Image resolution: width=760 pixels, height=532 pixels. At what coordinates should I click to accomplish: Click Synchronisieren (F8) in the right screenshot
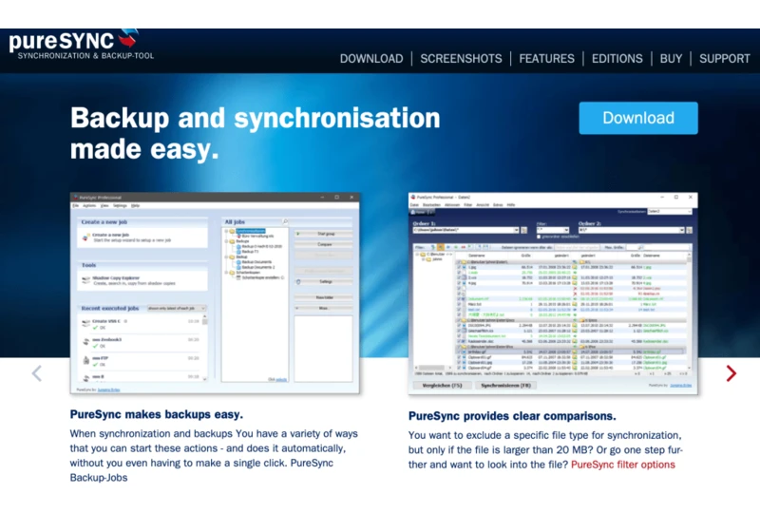[x=505, y=386]
